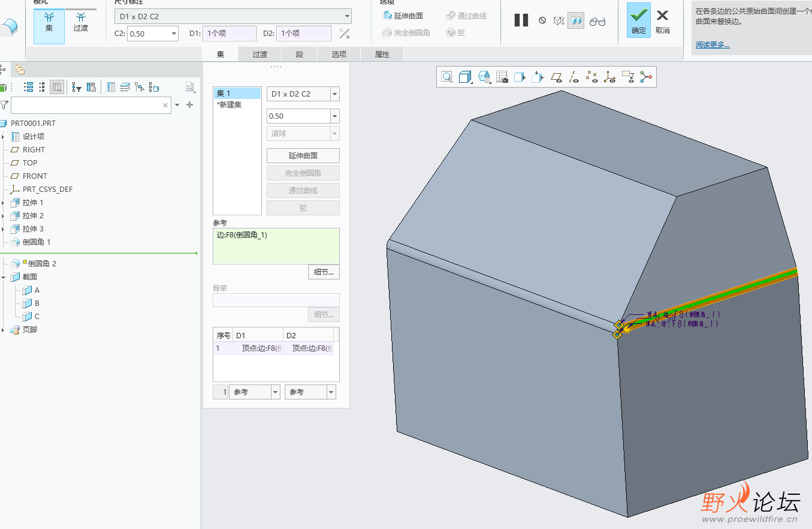
Task: Select the FRONT datum plane
Action: (x=35, y=176)
